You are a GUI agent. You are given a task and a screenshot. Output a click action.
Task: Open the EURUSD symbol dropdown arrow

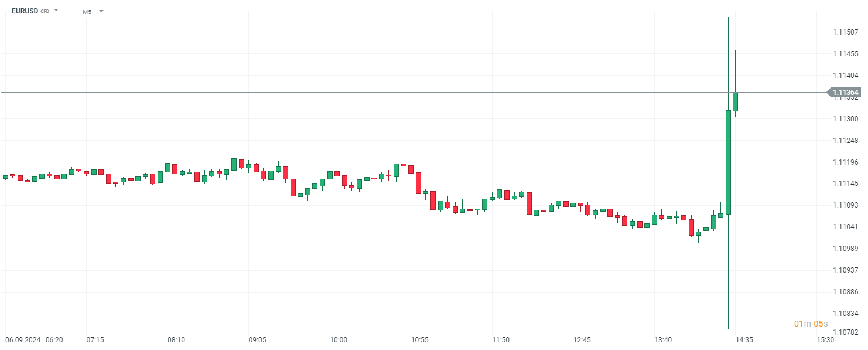(56, 11)
